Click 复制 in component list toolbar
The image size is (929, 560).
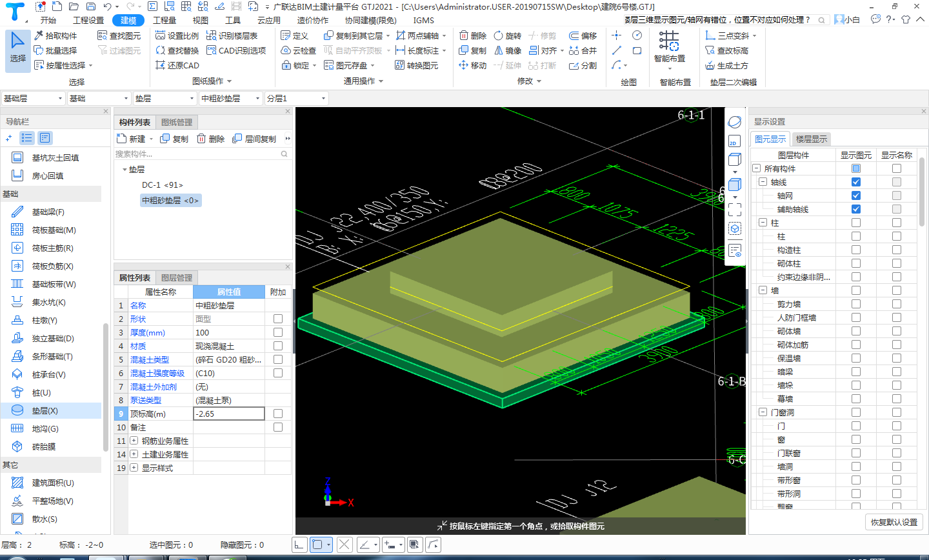(174, 139)
